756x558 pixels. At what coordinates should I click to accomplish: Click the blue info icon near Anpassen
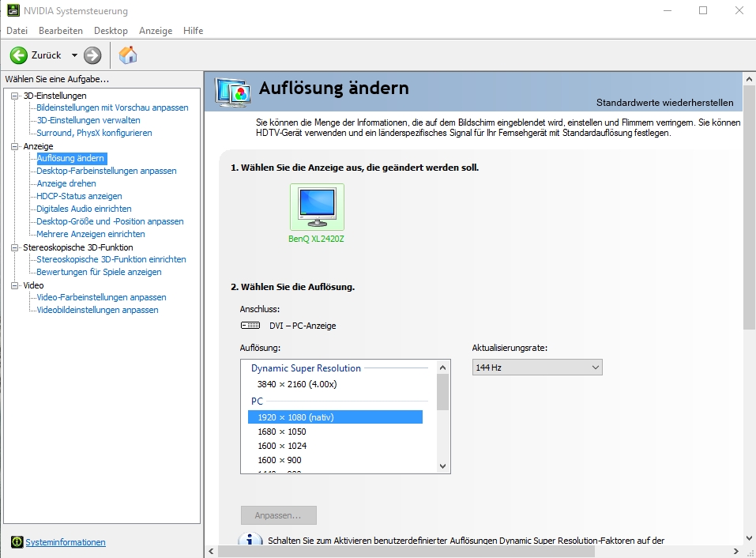coord(250,539)
